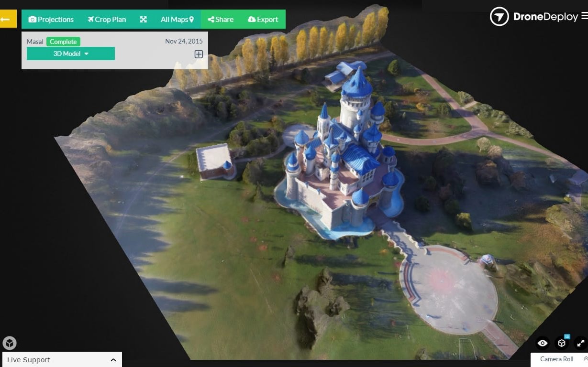
Task: Open the Crop Plan tool
Action: [107, 20]
